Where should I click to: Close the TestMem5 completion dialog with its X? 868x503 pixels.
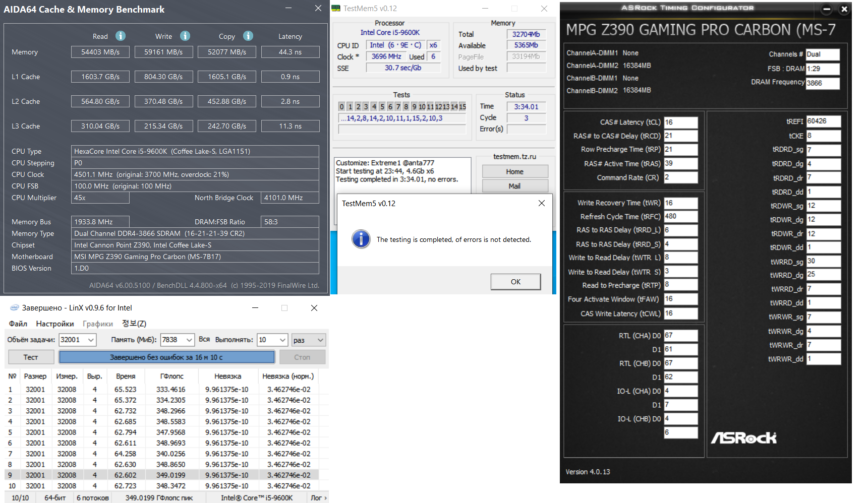542,203
